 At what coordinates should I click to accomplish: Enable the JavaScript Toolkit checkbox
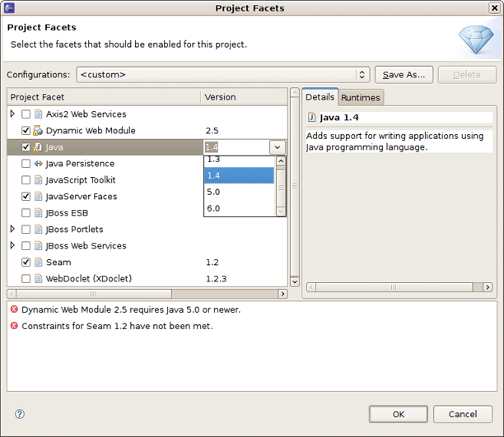tap(26, 180)
